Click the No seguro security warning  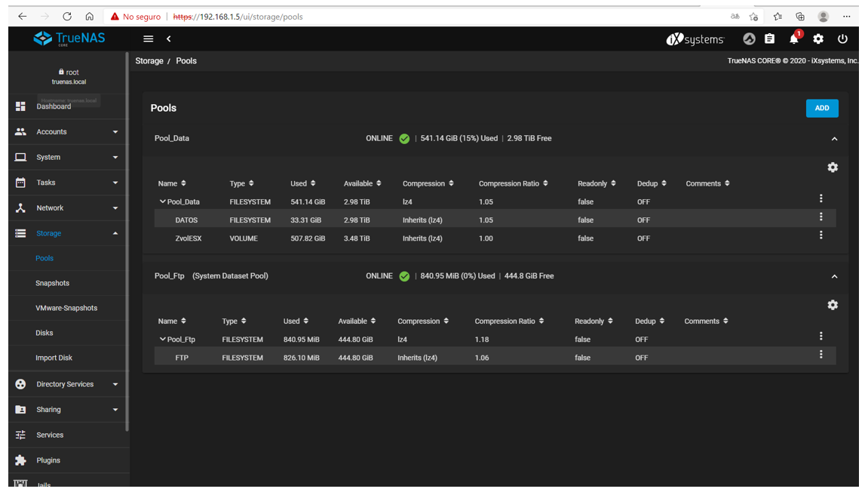[x=136, y=17]
